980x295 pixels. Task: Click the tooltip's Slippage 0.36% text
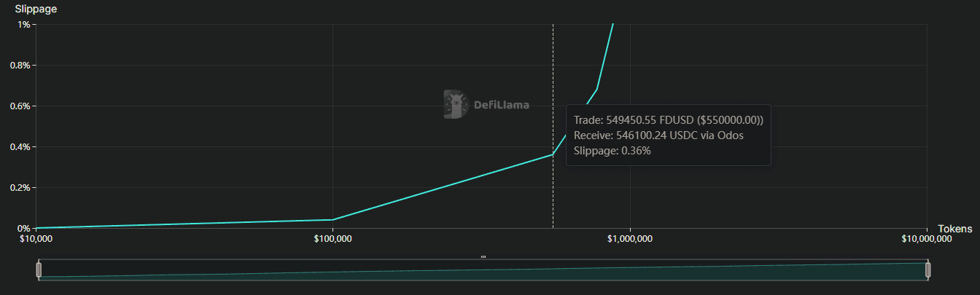[x=612, y=151]
